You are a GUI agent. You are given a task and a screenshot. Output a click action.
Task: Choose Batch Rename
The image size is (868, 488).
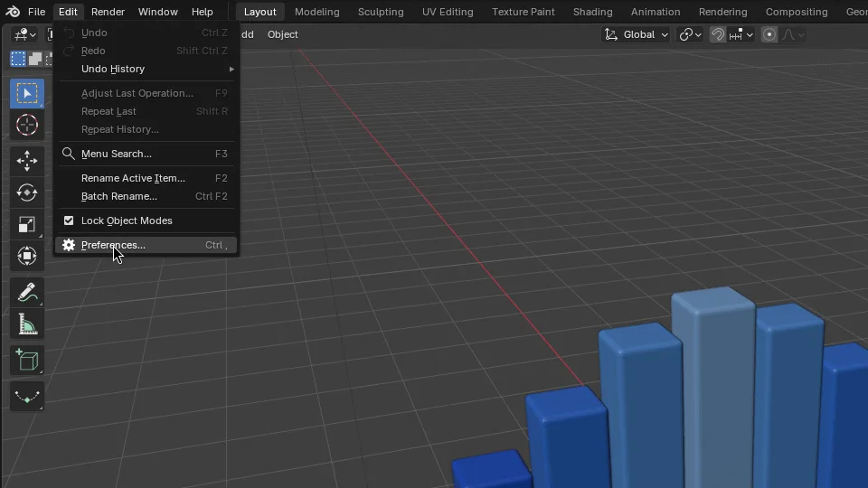(x=146, y=196)
